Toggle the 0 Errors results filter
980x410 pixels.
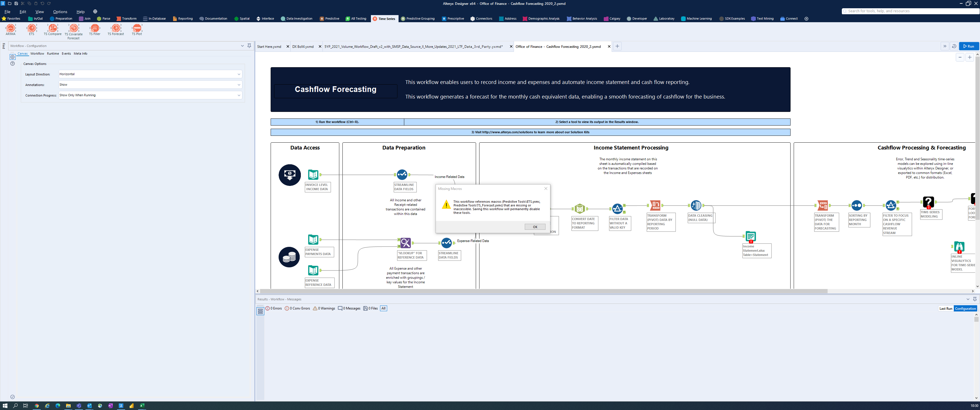pyautogui.click(x=274, y=308)
